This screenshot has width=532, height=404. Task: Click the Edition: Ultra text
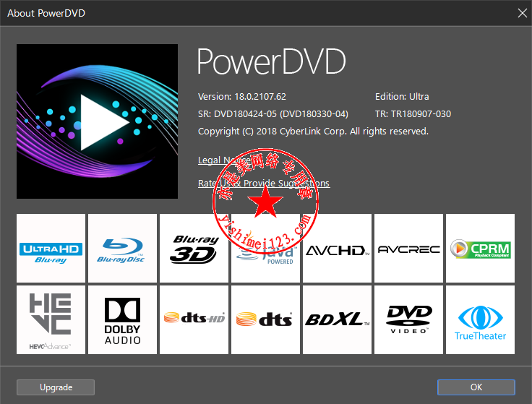pyautogui.click(x=402, y=97)
